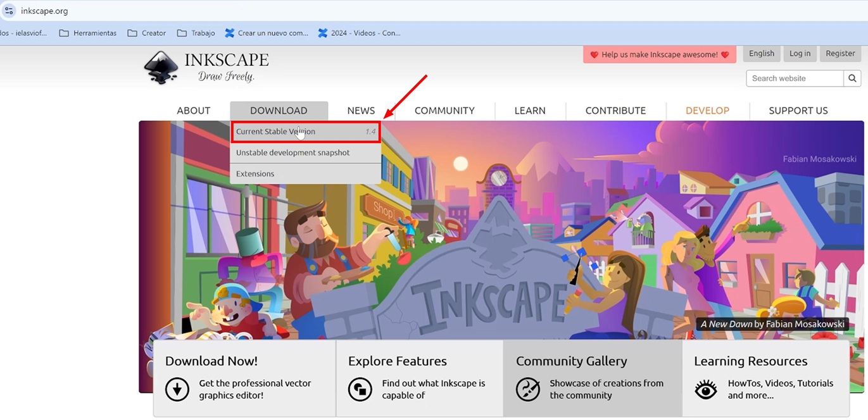Click the Download Now arrow icon
Image resolution: width=868 pixels, height=420 pixels.
click(177, 390)
